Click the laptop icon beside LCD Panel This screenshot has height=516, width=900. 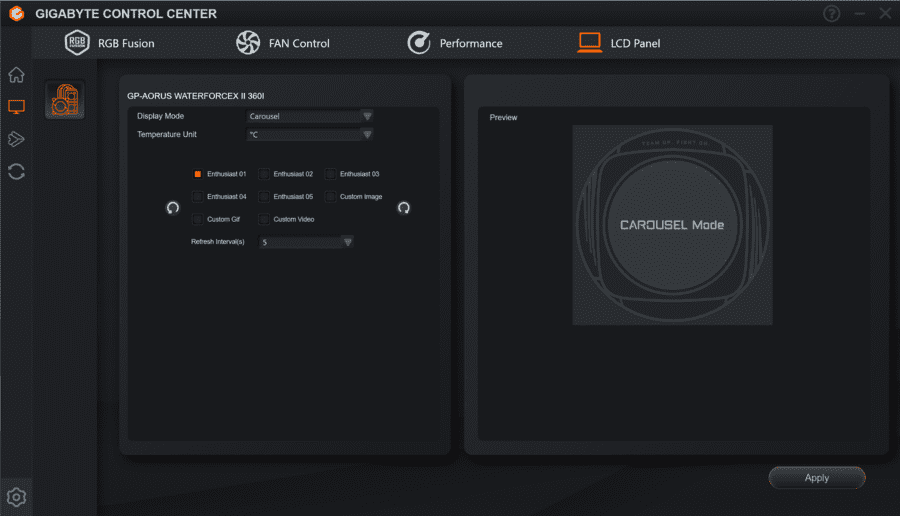coord(589,42)
